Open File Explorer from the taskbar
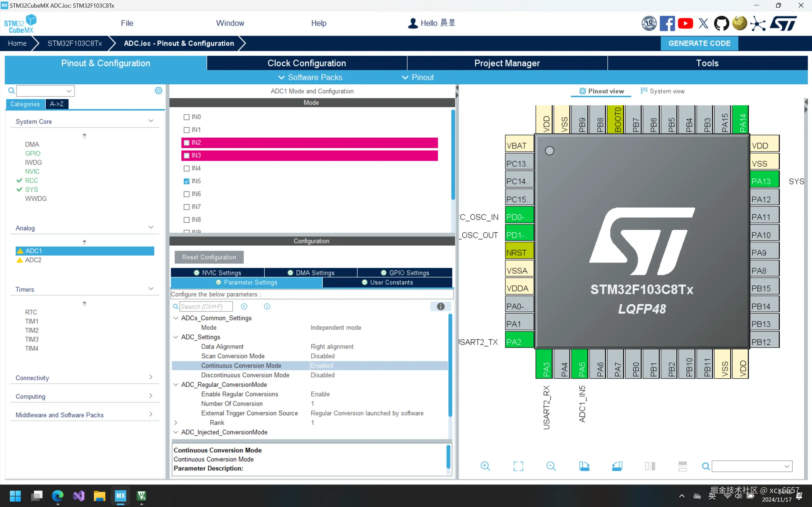Screen dimensions: 812x507 [x=99, y=496]
